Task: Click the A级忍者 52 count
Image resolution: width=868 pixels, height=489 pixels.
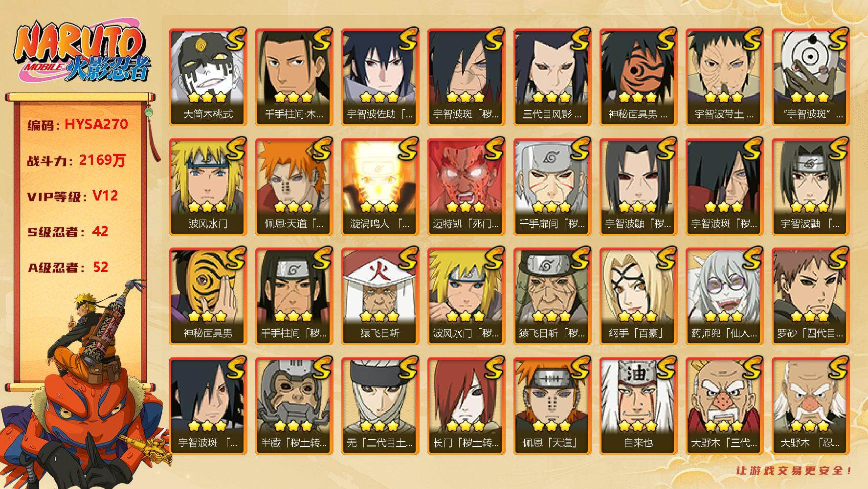Action: (x=67, y=267)
